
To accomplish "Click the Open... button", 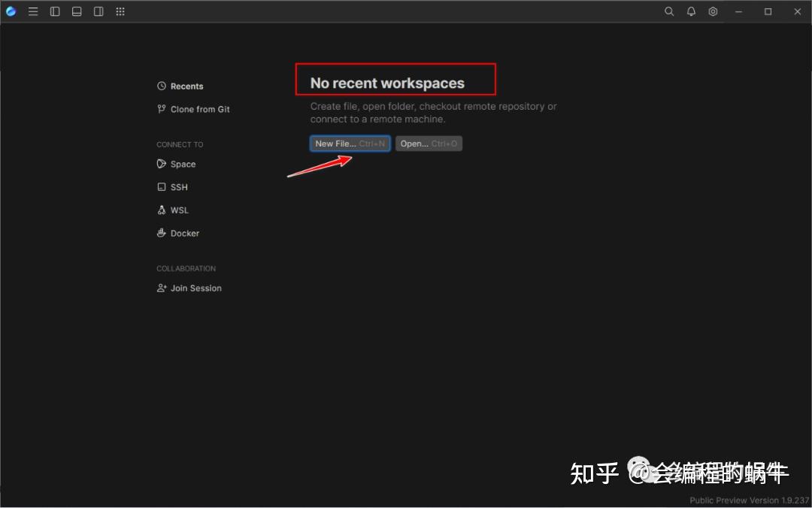I will [429, 144].
